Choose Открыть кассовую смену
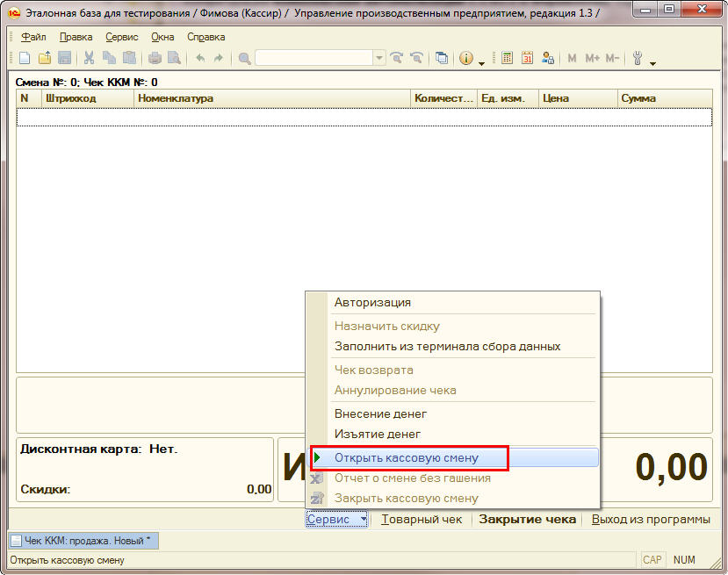 click(452, 458)
